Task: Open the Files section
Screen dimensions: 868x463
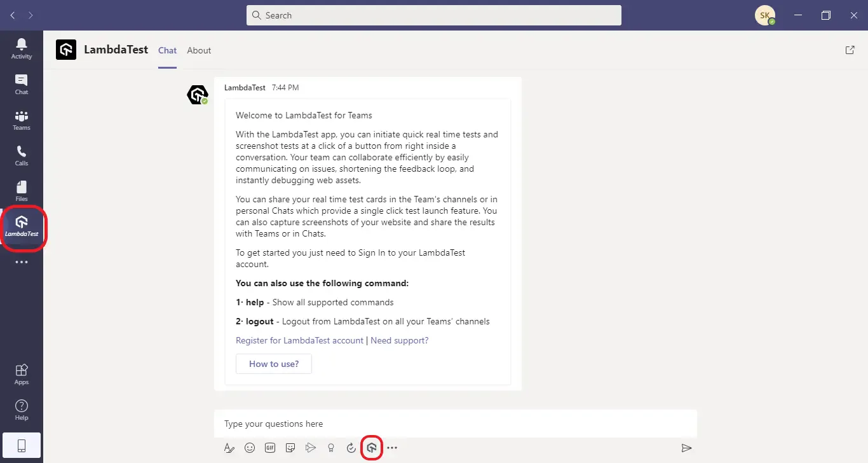Action: coord(21,190)
